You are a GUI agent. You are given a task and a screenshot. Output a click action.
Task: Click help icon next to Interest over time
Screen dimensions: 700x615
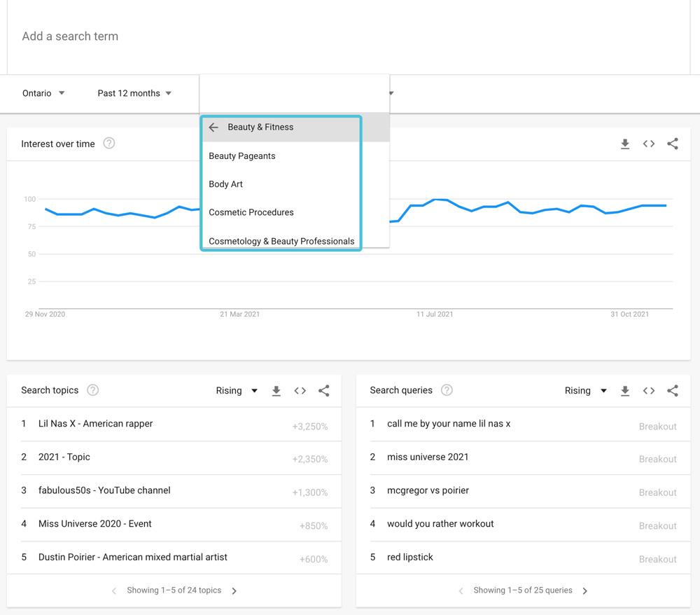click(109, 144)
